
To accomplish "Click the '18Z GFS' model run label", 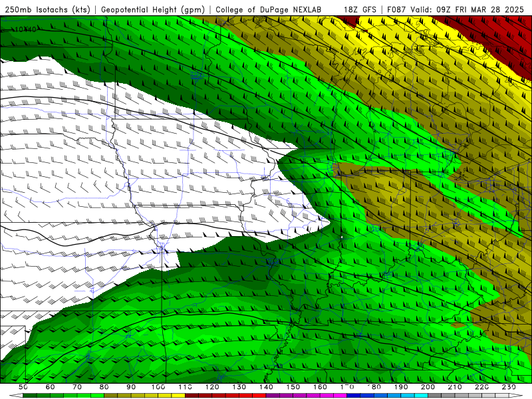I will point(360,9).
